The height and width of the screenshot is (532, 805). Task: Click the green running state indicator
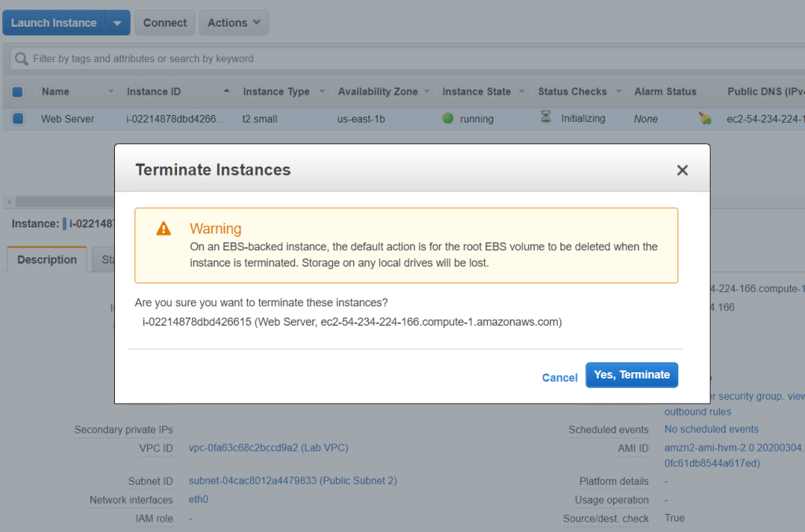[448, 119]
